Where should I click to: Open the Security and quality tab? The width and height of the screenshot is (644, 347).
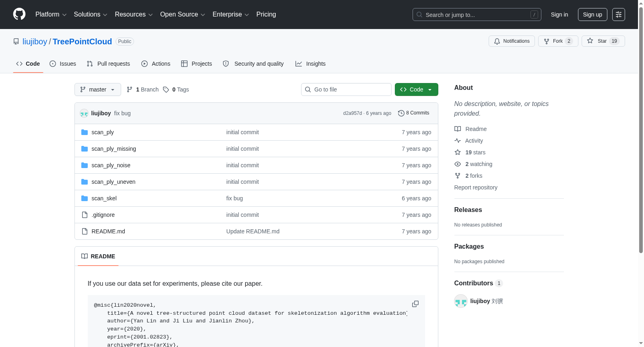pos(253,64)
